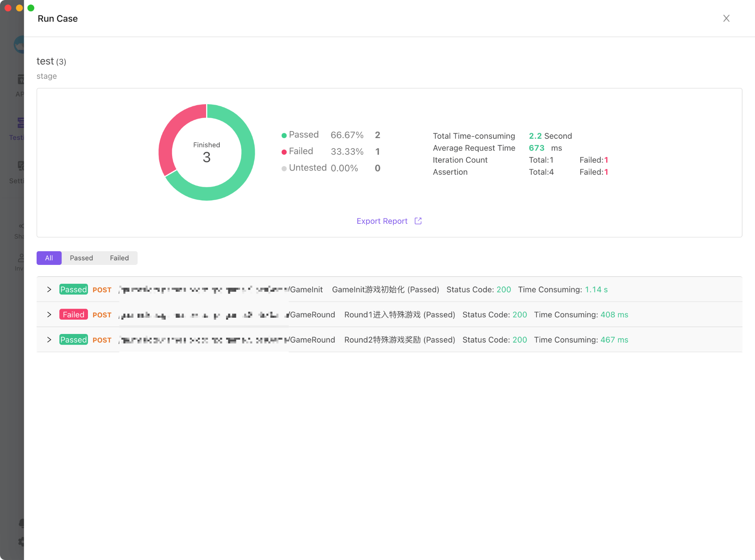Click the macOS yellow minimize window button
Image resolution: width=755 pixels, height=560 pixels.
pyautogui.click(x=19, y=8)
